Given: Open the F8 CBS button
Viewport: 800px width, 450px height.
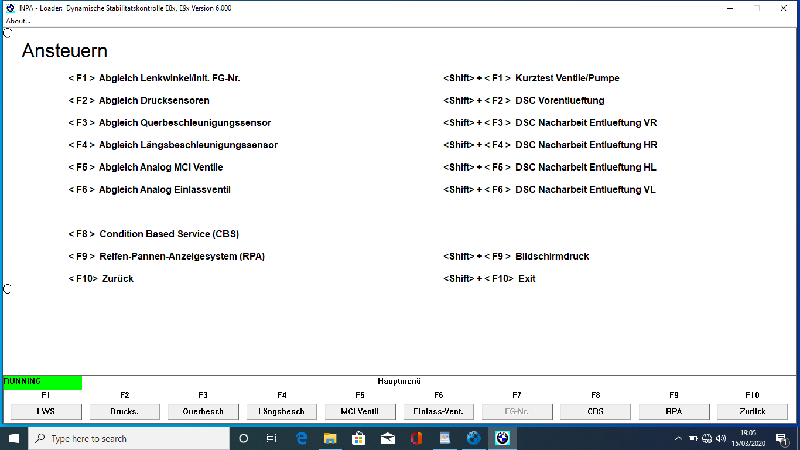Looking at the screenshot, I should pos(595,411).
